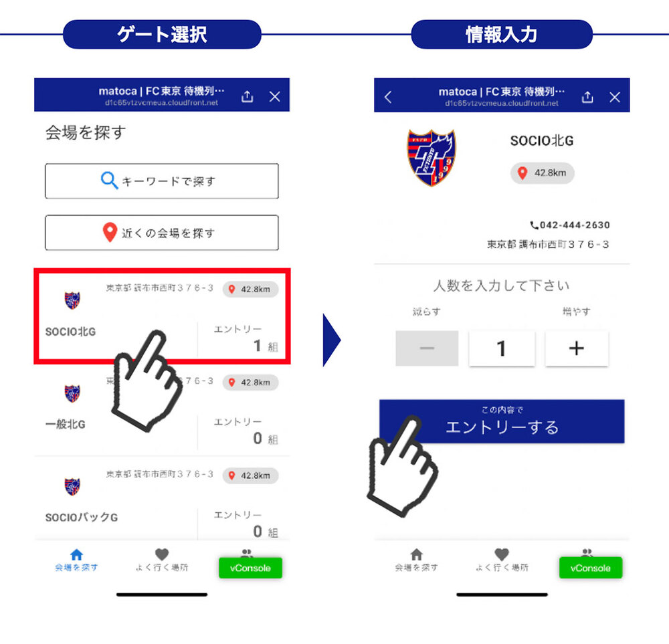Image resolution: width=669 pixels, height=644 pixels.
Task: Open よく行く場所 heart tab on left screen
Action: (x=162, y=560)
